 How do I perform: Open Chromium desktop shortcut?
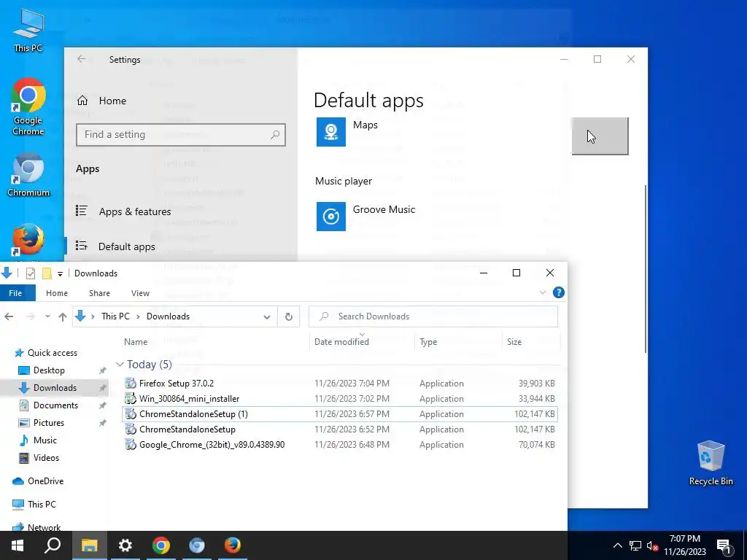28,175
